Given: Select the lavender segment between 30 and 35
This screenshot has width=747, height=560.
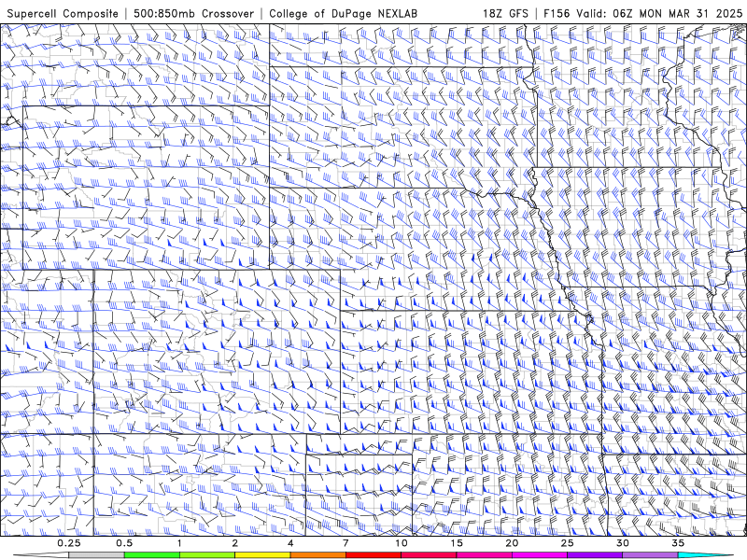Looking at the screenshot, I should [x=650, y=555].
